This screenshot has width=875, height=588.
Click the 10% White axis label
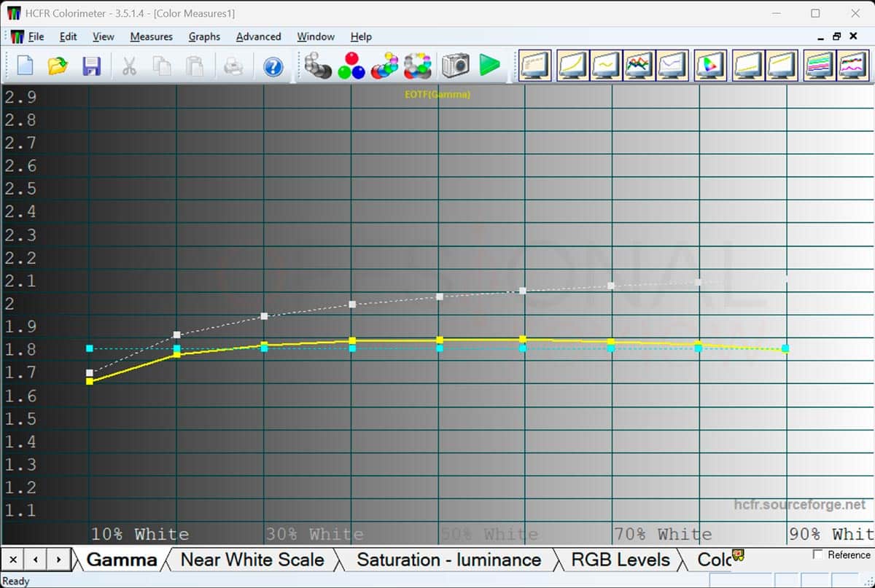point(140,534)
